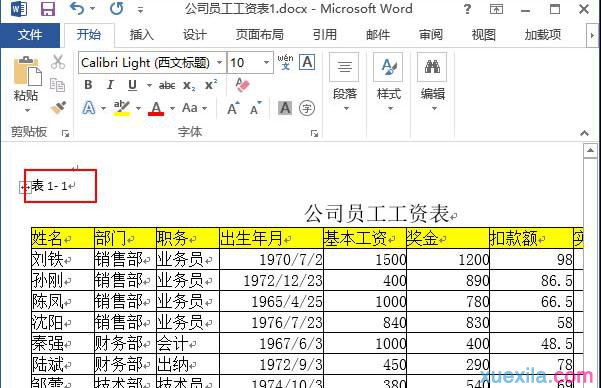Increase font size with grow icon

(x=233, y=109)
